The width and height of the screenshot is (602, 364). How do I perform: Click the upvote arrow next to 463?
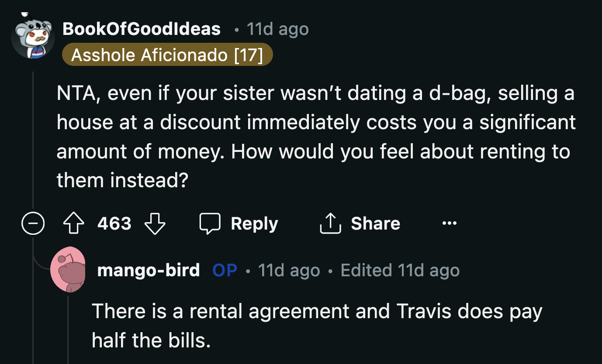(x=74, y=223)
